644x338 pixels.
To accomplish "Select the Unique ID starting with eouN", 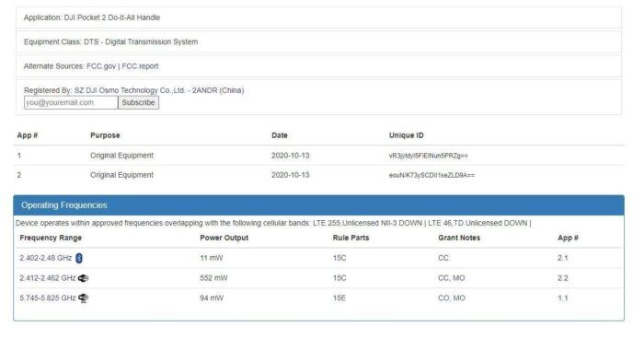I will (431, 175).
